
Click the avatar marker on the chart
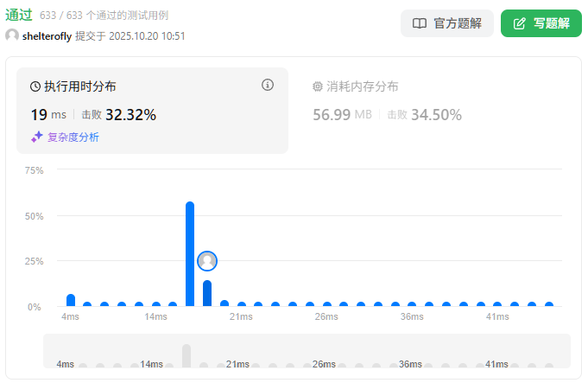pyautogui.click(x=207, y=260)
